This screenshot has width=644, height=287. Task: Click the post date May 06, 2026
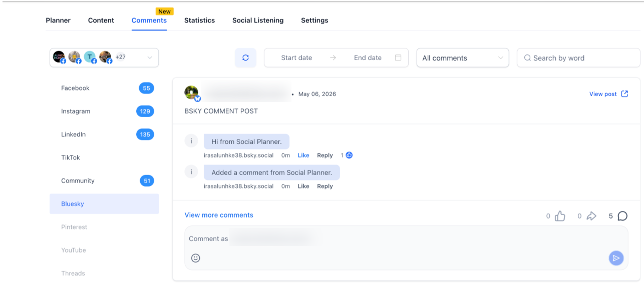(x=317, y=94)
